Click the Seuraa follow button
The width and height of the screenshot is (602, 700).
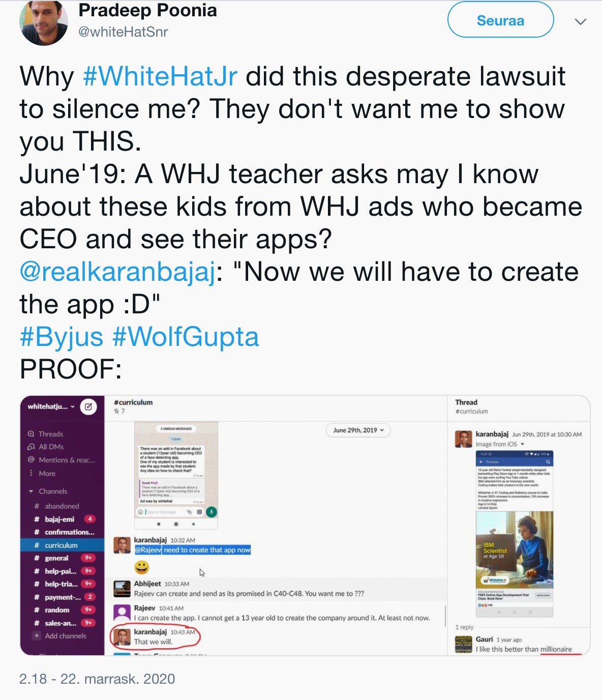point(500,20)
